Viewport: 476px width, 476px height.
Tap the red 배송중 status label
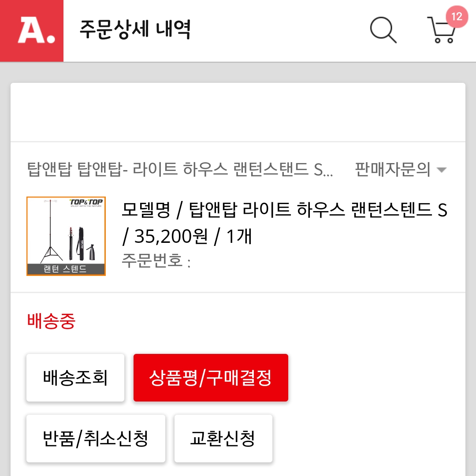pos(51,321)
